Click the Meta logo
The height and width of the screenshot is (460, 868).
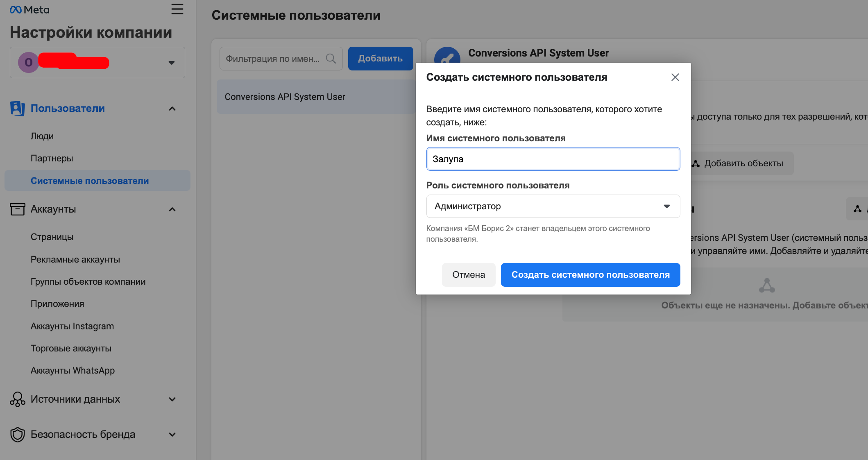click(29, 9)
